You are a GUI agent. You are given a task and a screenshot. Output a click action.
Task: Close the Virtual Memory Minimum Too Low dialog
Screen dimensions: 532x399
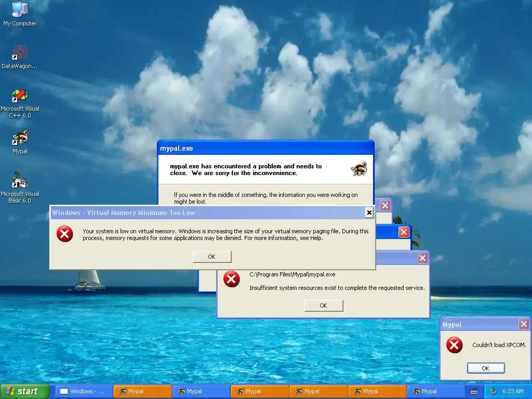pos(369,212)
